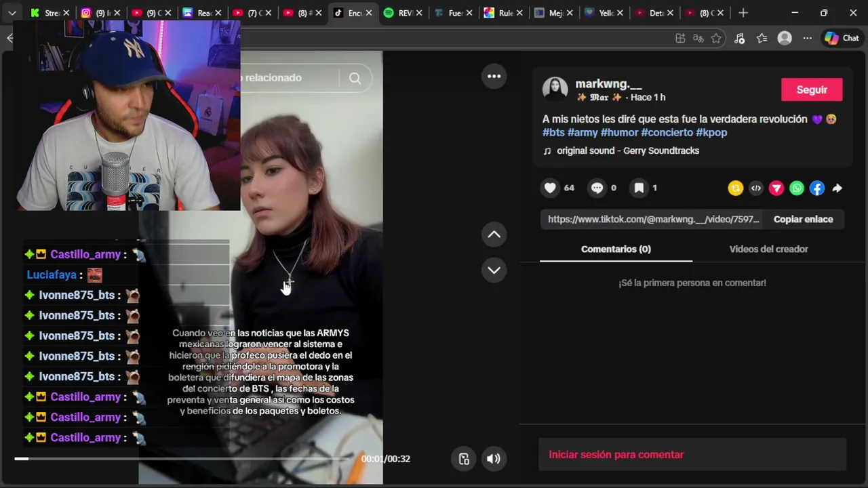
Task: Click the Copilot Chat button
Action: pos(842,39)
